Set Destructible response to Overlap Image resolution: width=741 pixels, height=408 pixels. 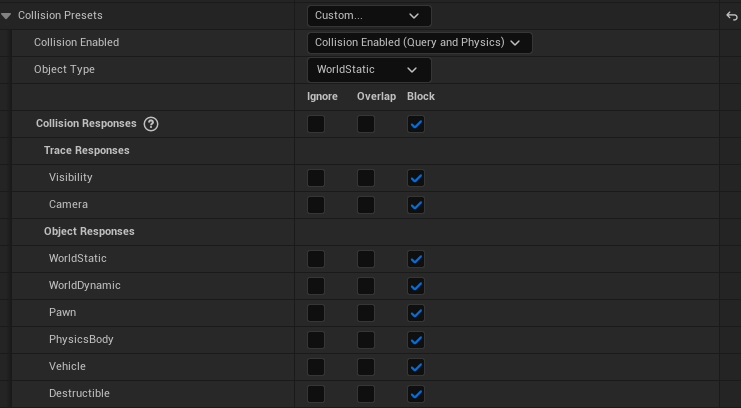pos(366,393)
